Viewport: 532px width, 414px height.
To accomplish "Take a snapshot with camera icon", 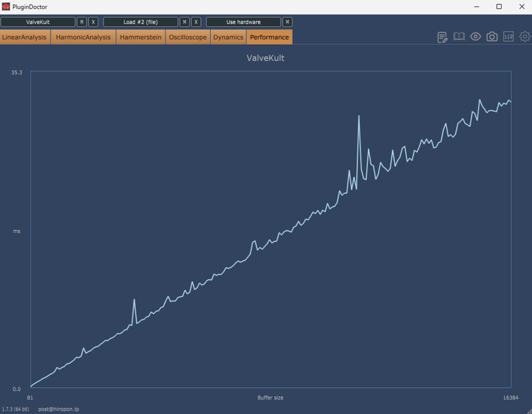I will tap(492, 37).
